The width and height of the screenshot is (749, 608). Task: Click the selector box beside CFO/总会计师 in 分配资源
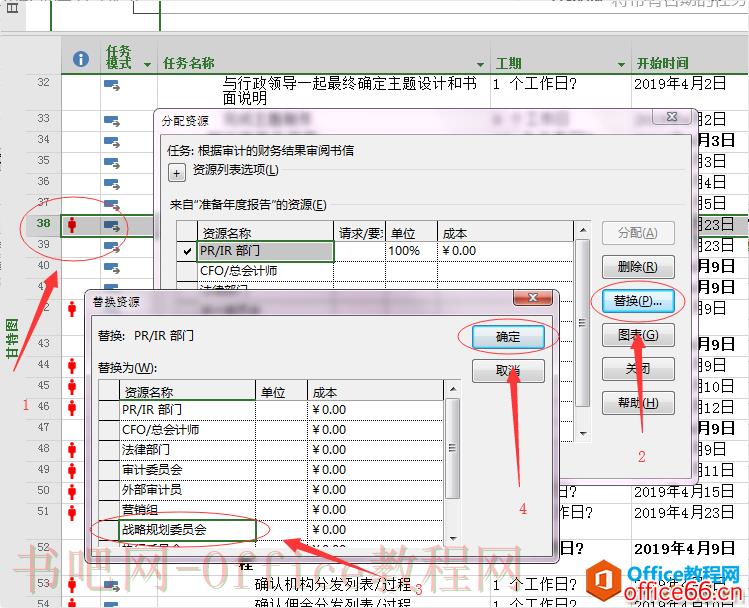tap(187, 271)
